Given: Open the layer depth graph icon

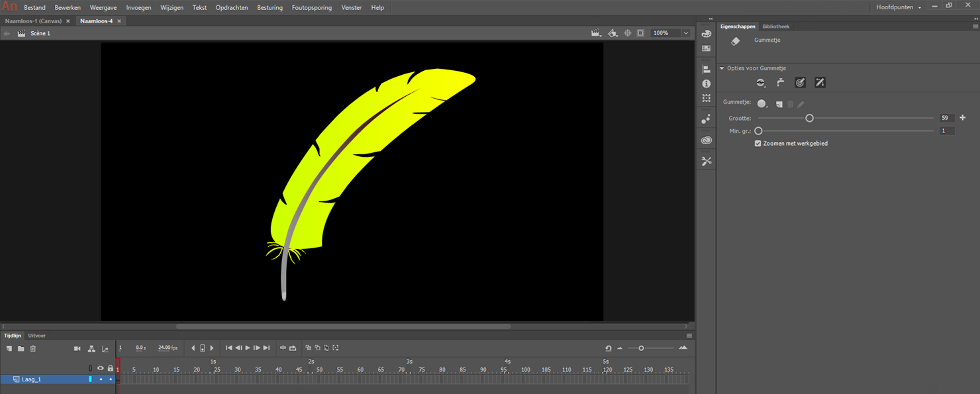Looking at the screenshot, I should [x=105, y=348].
